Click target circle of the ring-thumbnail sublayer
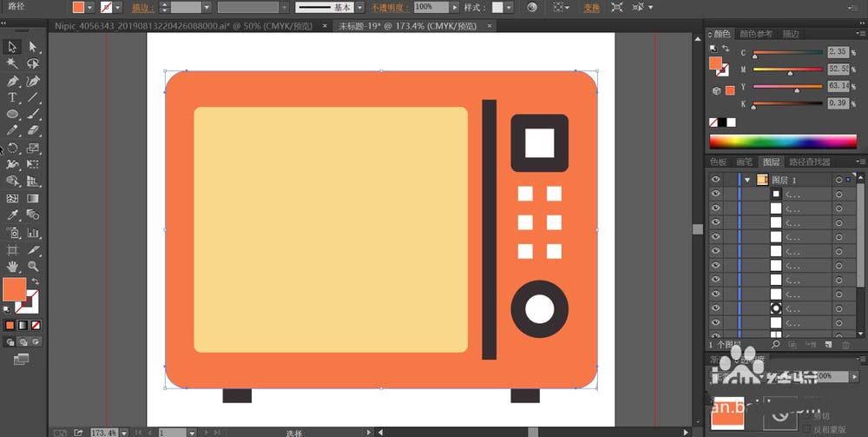Image resolution: width=868 pixels, height=437 pixels. (838, 308)
